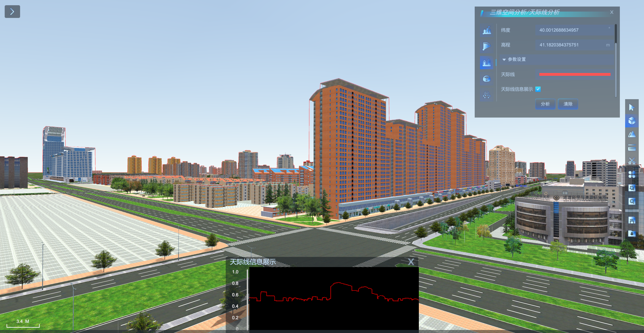This screenshot has height=333, width=644.
Task: Open the magnifier search tool
Action: pyautogui.click(x=632, y=201)
